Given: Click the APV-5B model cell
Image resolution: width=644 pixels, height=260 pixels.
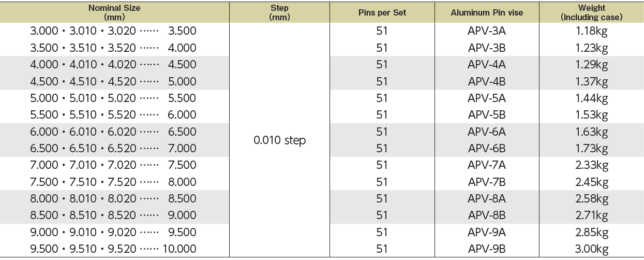Looking at the screenshot, I should 487,115.
